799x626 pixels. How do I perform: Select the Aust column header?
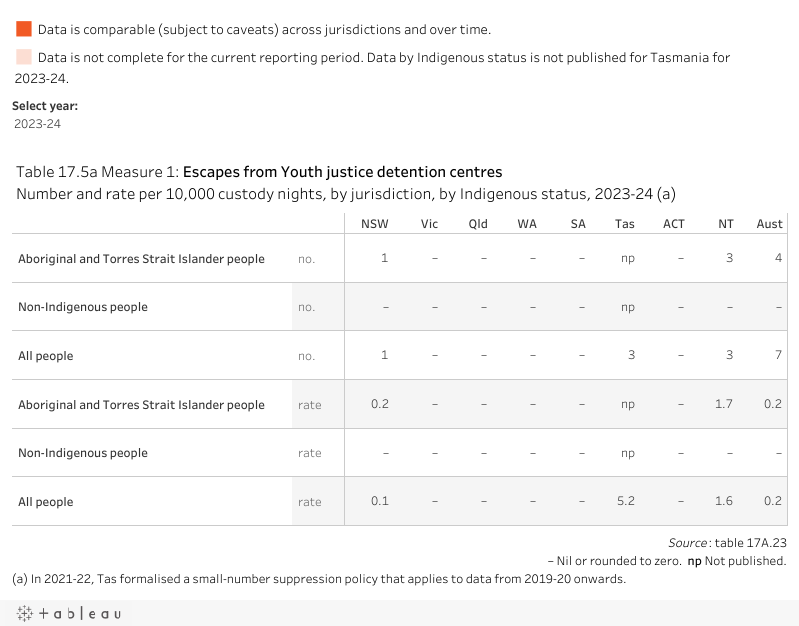pyautogui.click(x=769, y=223)
